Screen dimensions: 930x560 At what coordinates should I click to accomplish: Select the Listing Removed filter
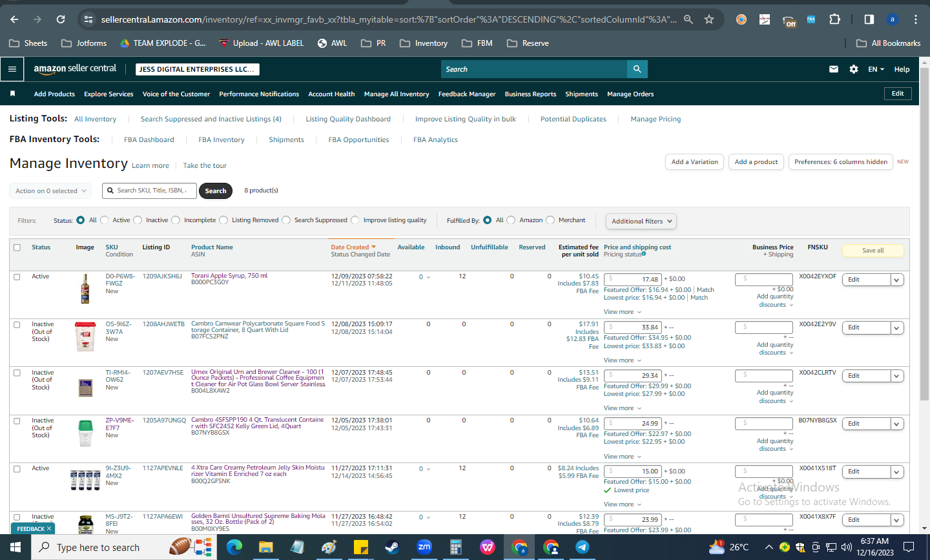tap(223, 220)
